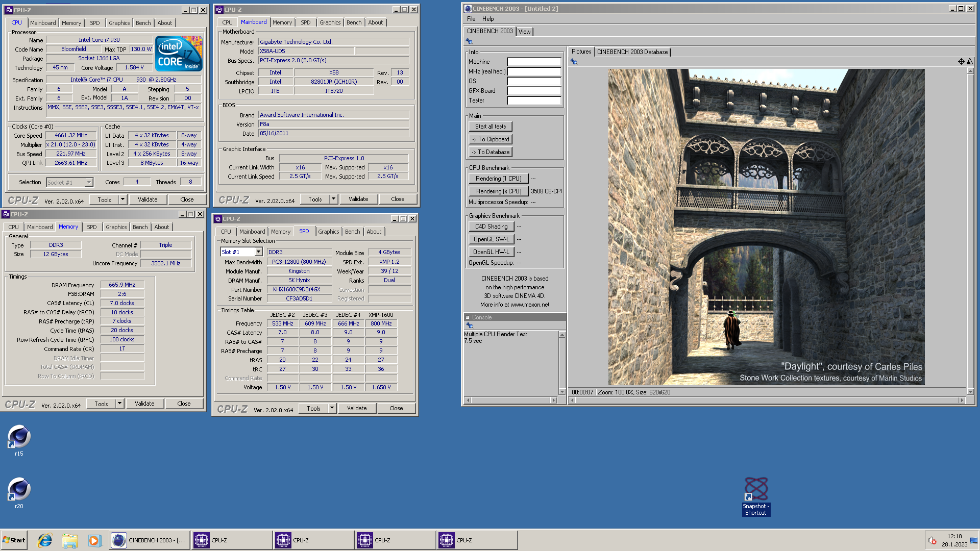Click Rendering (x CPU) button
Screen dimensions: 980x551
(x=498, y=191)
